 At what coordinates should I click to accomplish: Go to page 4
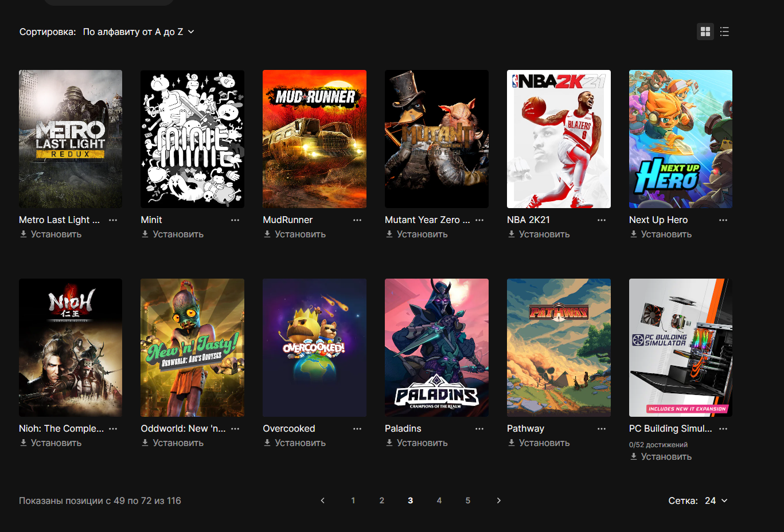tap(439, 500)
